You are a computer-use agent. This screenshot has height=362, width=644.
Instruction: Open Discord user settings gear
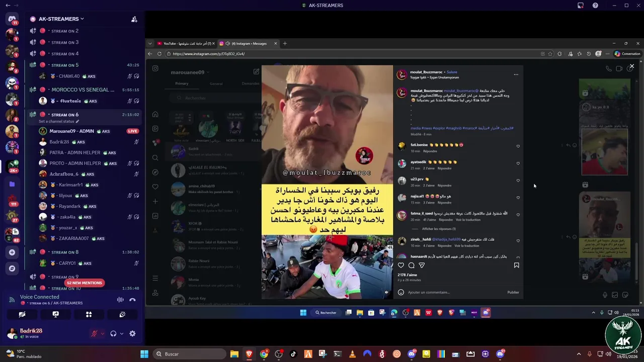(x=132, y=333)
